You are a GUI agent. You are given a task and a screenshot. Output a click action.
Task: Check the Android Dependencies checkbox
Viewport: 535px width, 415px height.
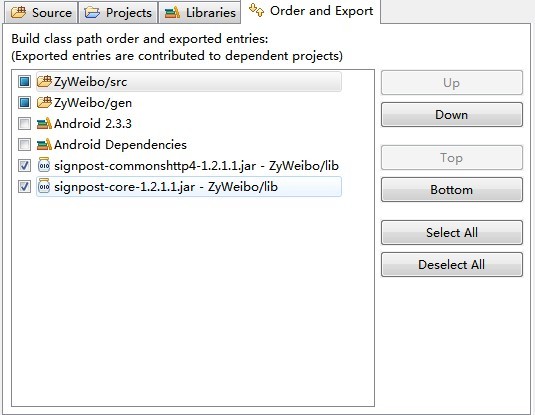pyautogui.click(x=24, y=144)
